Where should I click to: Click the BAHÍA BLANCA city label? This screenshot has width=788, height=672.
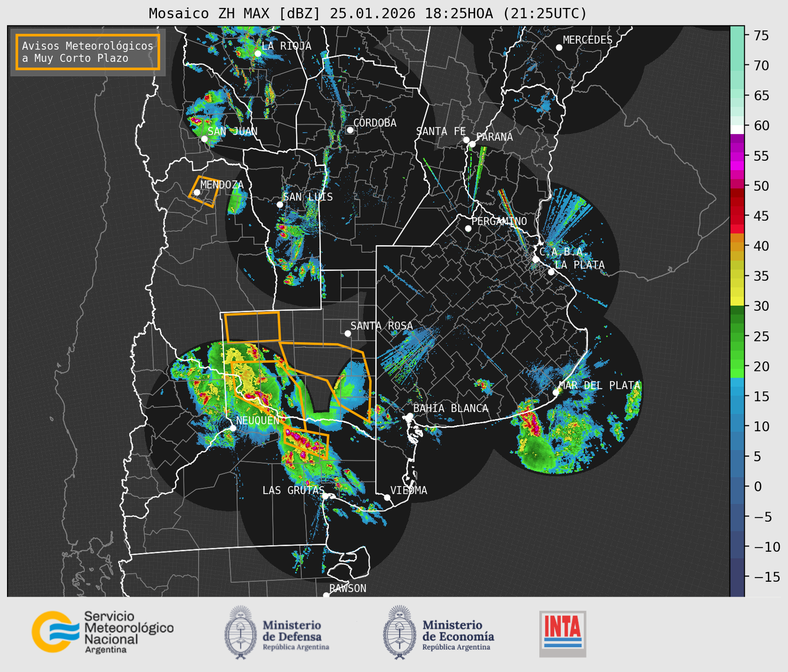451,408
